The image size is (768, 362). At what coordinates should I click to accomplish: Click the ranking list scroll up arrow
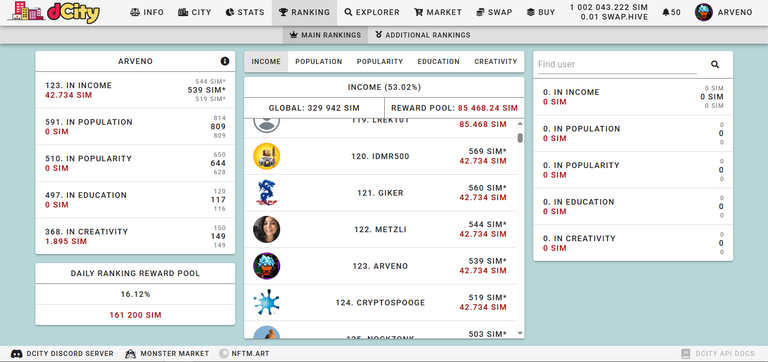tap(520, 123)
